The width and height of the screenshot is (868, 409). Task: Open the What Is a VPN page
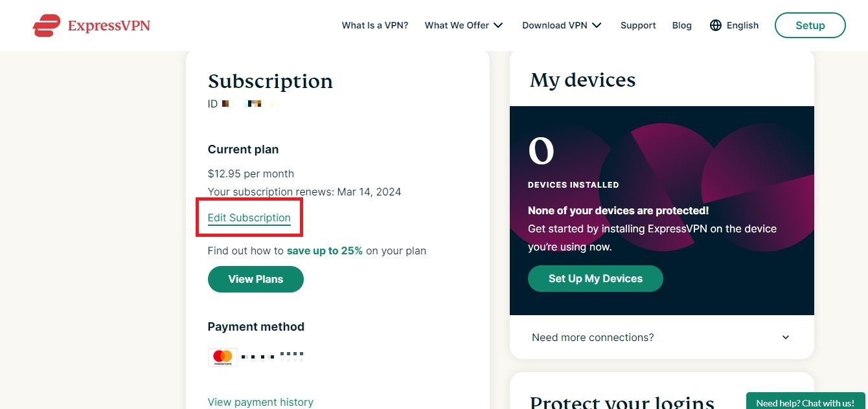pyautogui.click(x=374, y=25)
